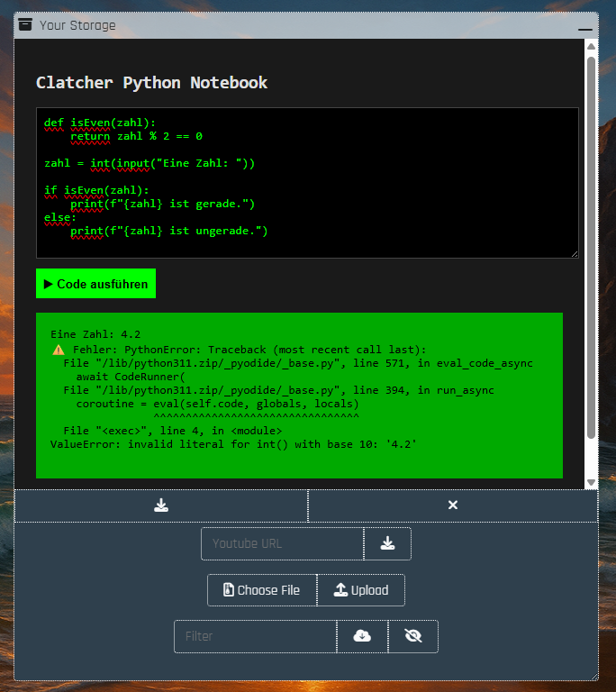Open the Choose File picker
This screenshot has height=692, width=616.
(262, 590)
